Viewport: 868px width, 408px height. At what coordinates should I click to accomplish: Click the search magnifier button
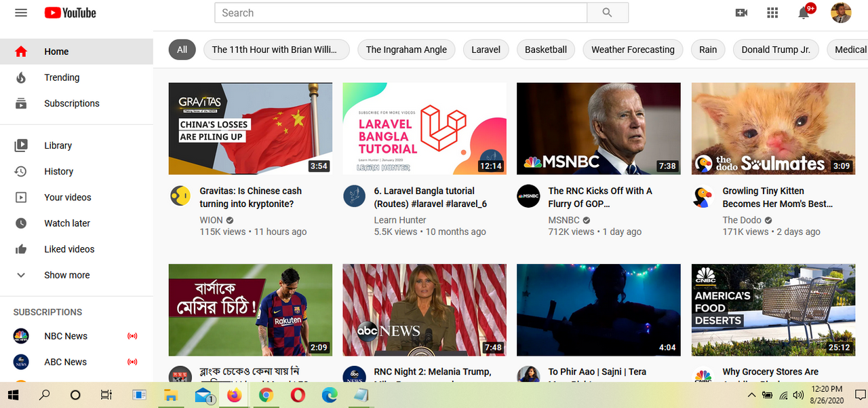coord(607,13)
